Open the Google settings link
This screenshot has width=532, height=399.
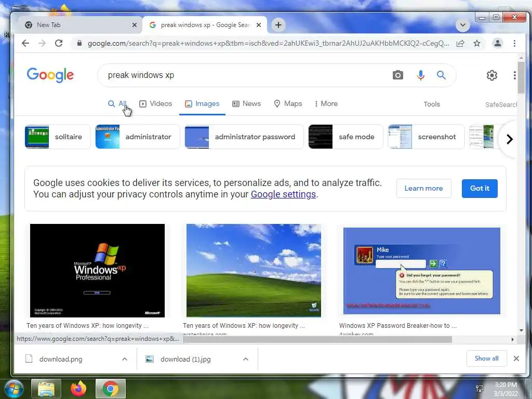[283, 194]
